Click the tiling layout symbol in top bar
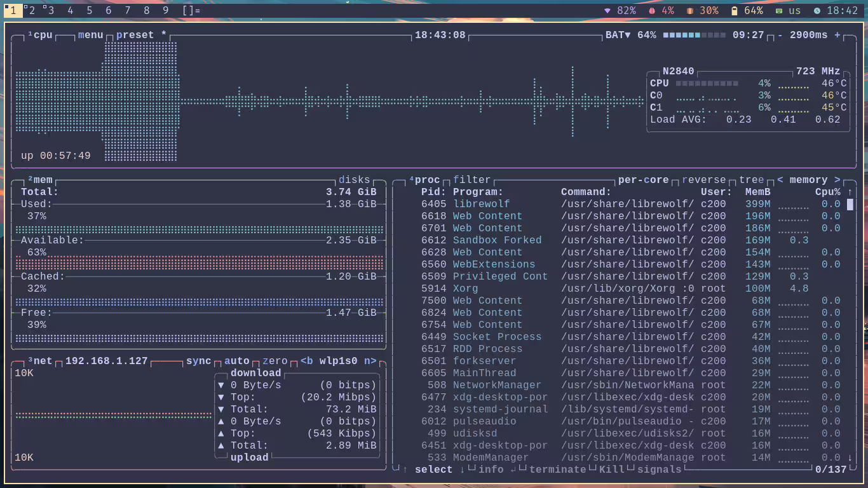Screen dimensions: 868x488 [x=191, y=11]
